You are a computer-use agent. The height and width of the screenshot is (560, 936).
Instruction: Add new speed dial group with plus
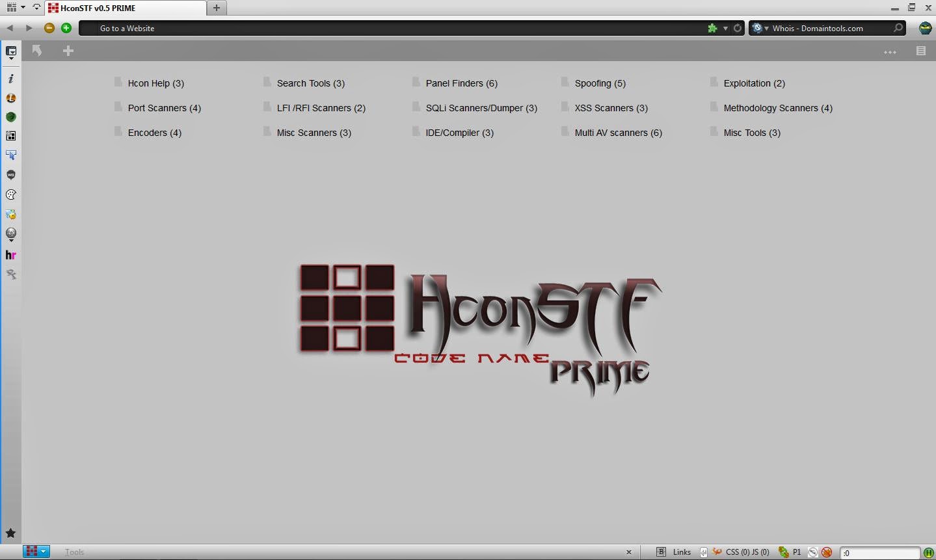tap(68, 51)
